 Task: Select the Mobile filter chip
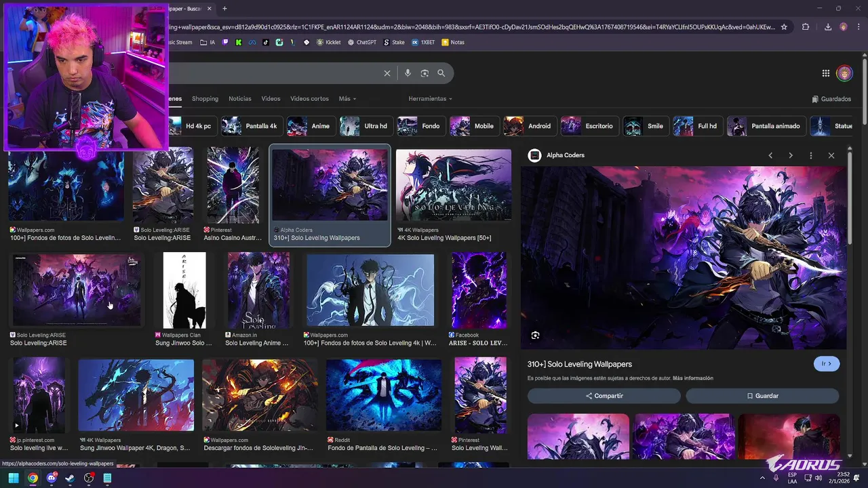pyautogui.click(x=473, y=126)
